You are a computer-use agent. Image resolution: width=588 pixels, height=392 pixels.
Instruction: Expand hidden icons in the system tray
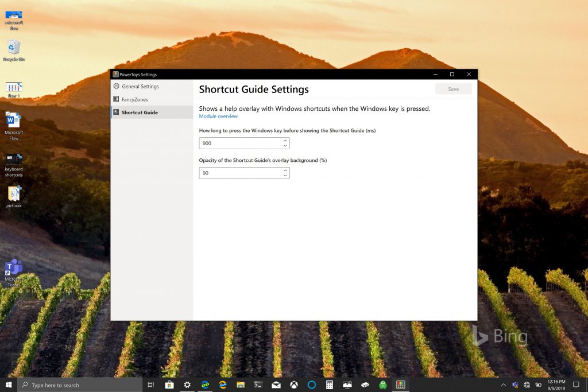(x=504, y=385)
